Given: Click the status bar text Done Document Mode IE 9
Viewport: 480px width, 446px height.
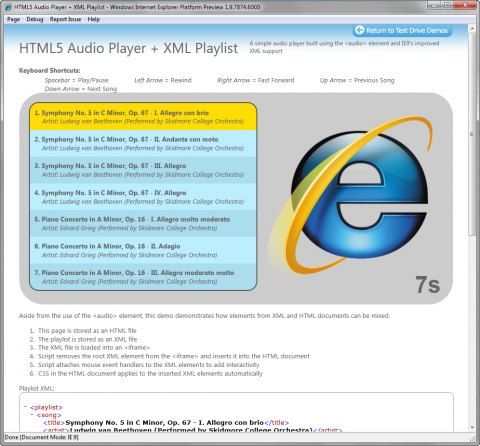Looking at the screenshot, I should (x=42, y=437).
